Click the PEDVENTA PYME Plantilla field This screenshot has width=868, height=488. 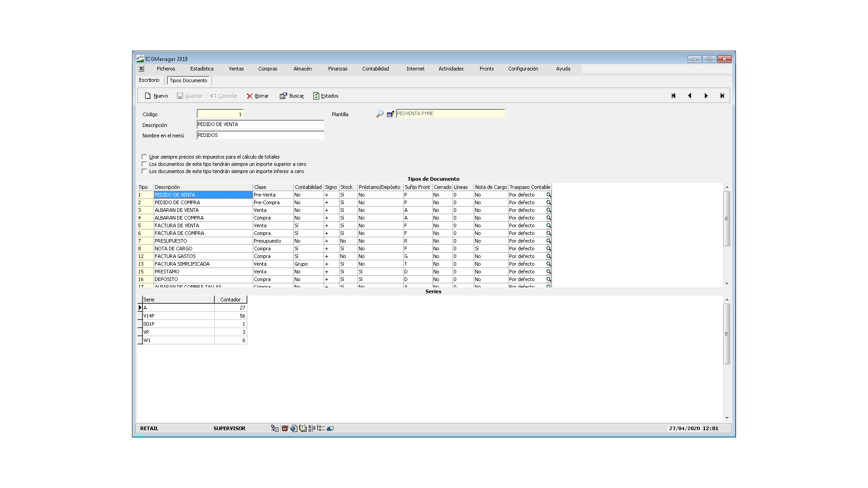click(450, 113)
